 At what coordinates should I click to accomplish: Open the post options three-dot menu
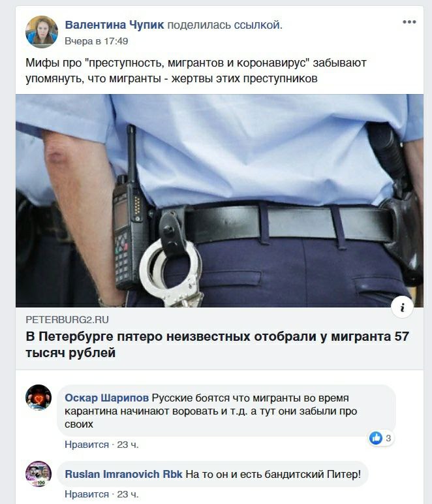[x=409, y=22]
